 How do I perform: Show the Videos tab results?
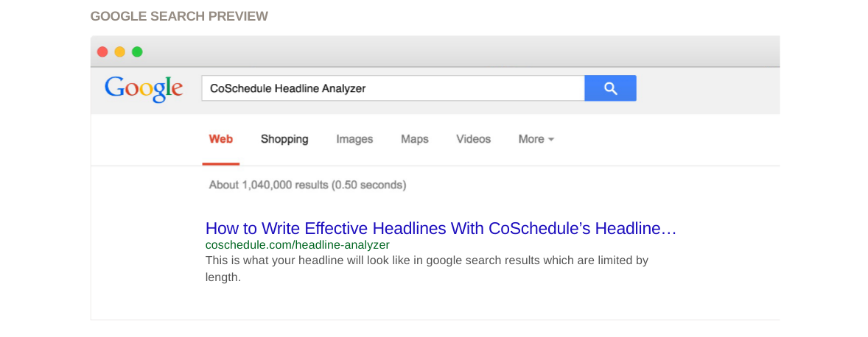(473, 139)
